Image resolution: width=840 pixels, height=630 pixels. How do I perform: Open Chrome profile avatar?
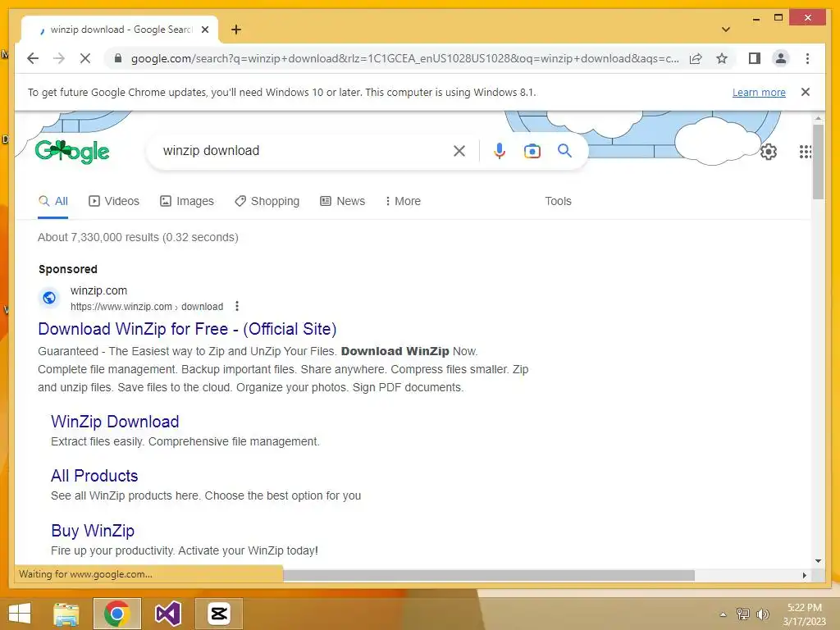pyautogui.click(x=781, y=58)
